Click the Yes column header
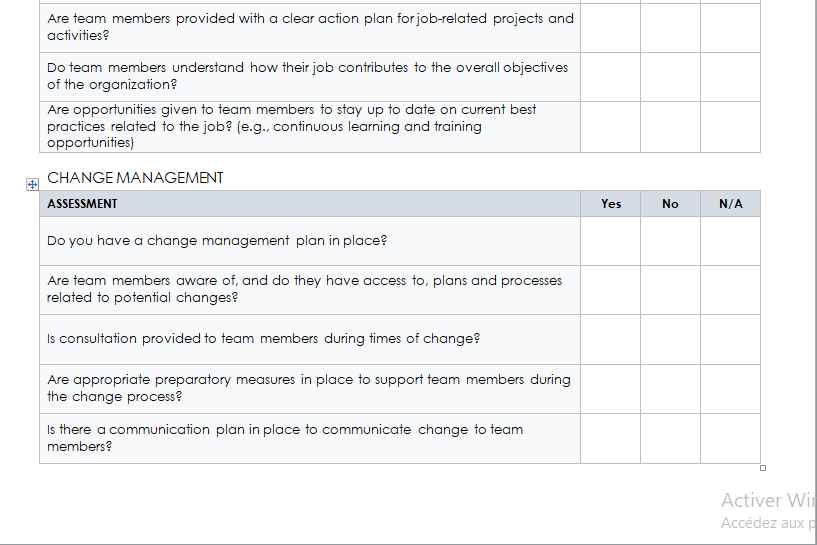817x545 pixels. pyautogui.click(x=611, y=204)
